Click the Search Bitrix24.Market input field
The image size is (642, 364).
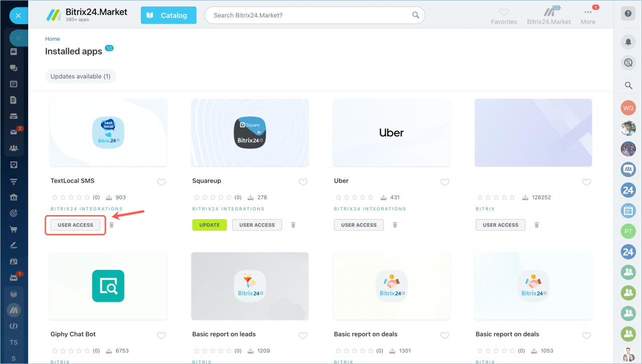(314, 16)
